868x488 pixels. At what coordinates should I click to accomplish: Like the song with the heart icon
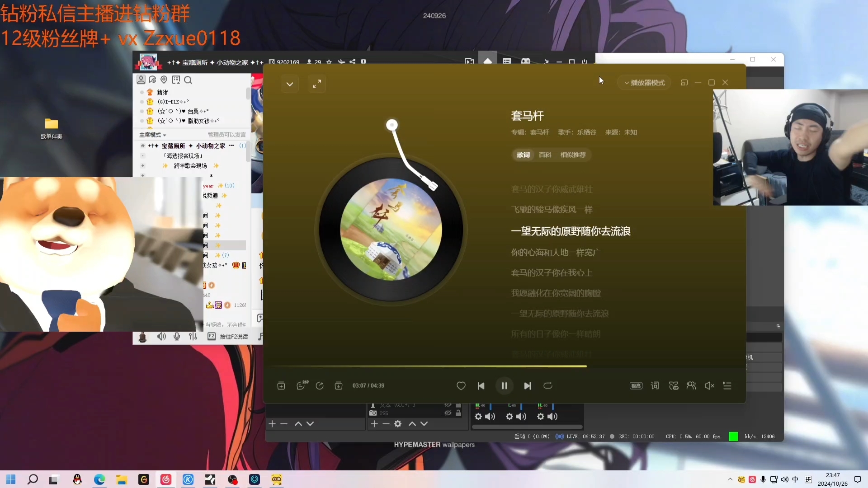click(x=461, y=385)
